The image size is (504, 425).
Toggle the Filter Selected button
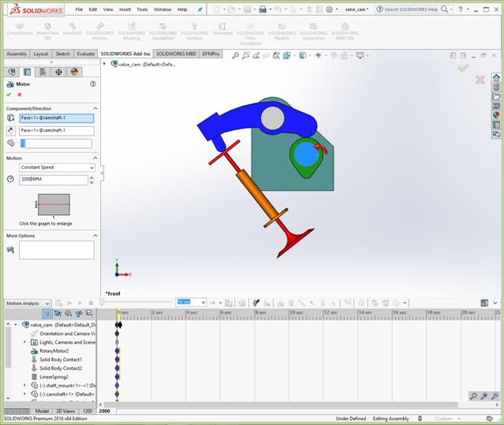pos(79,314)
